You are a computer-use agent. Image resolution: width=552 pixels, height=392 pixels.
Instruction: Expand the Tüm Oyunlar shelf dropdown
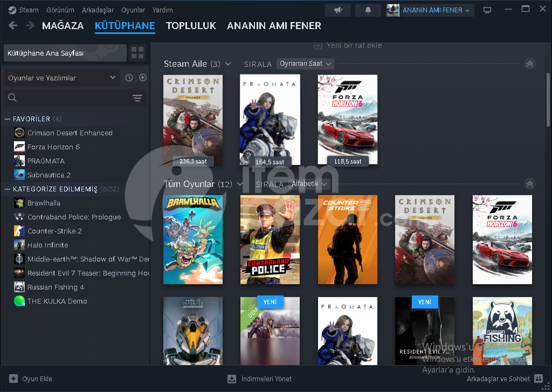(240, 184)
